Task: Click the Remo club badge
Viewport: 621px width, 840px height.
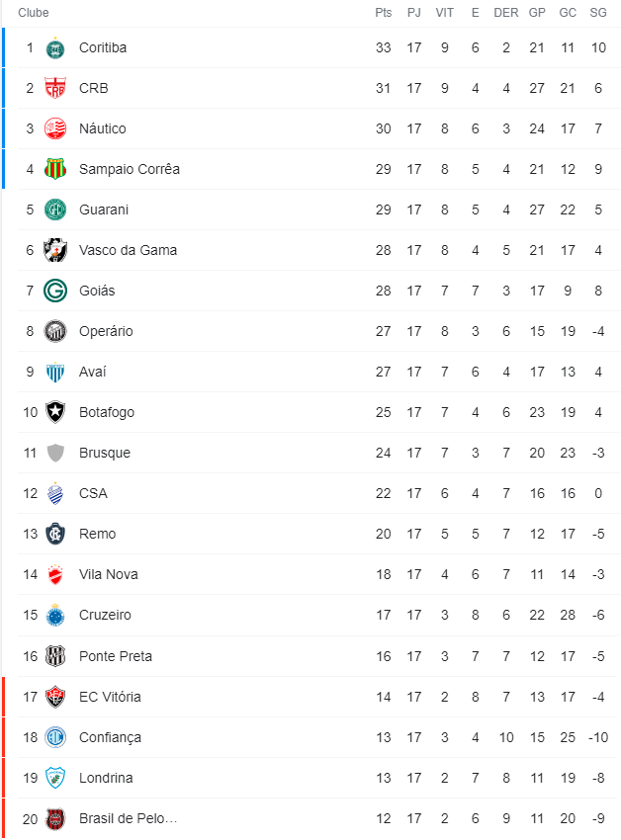Action: pos(55,534)
